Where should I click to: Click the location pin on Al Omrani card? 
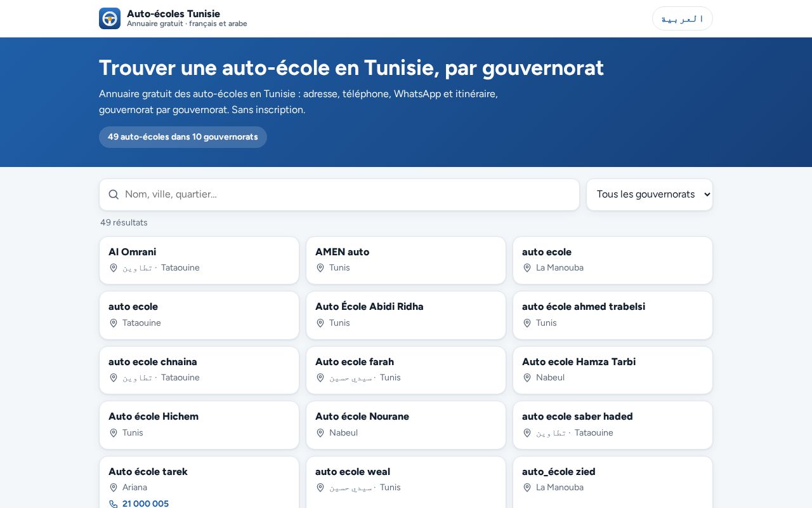click(114, 268)
